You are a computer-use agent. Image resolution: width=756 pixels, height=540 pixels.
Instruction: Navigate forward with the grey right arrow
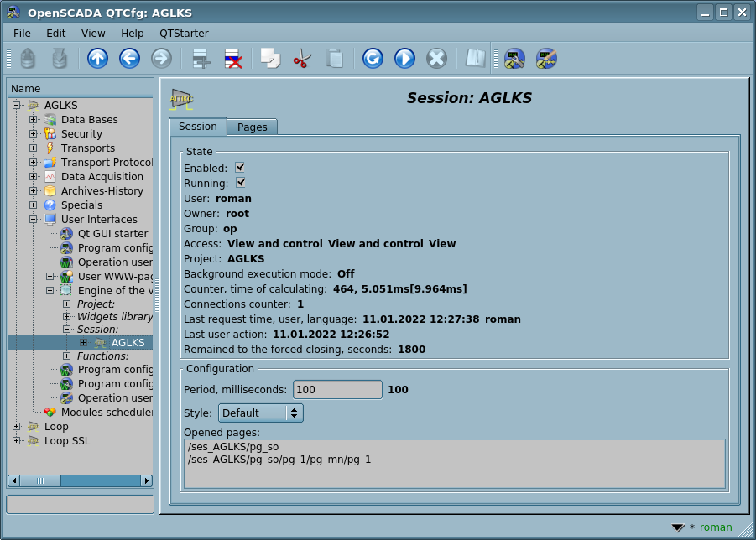click(161, 59)
